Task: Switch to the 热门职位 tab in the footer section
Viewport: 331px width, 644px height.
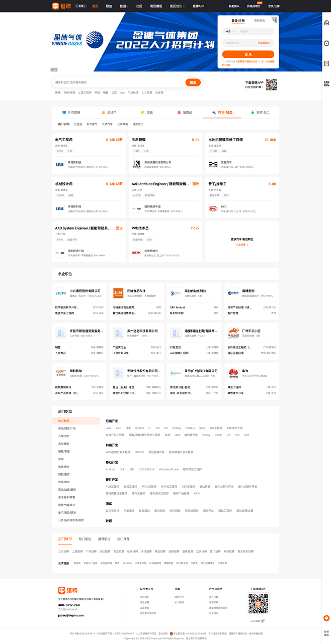Action: 85,539
